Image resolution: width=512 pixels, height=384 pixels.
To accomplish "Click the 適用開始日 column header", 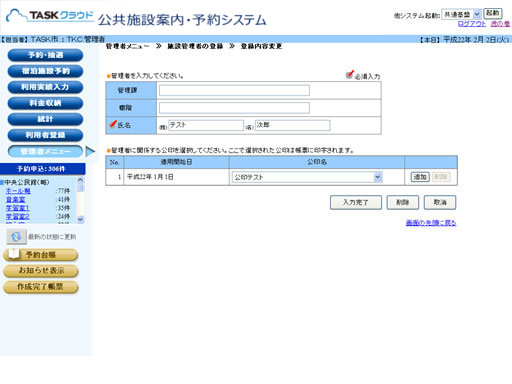I will click(x=176, y=162).
